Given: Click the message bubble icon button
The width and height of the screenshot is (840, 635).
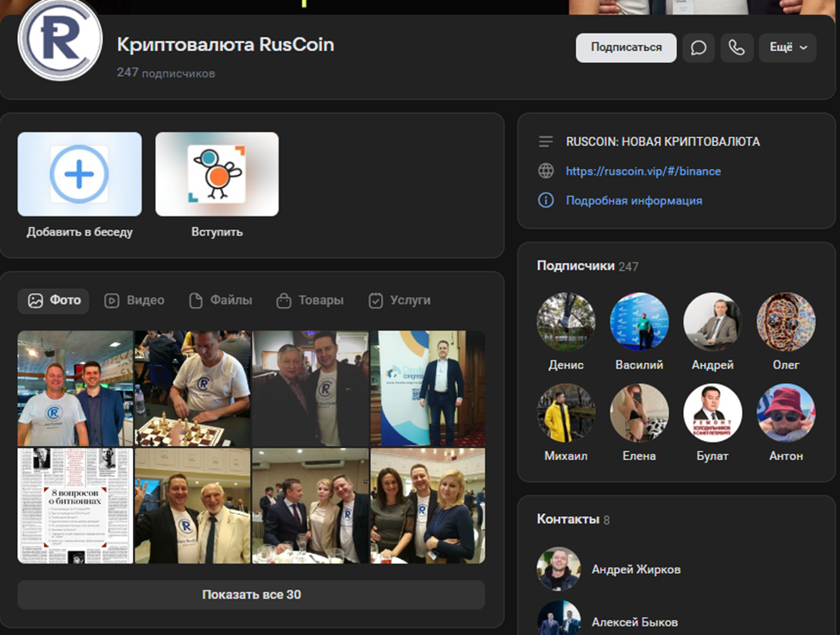Looking at the screenshot, I should [x=699, y=47].
